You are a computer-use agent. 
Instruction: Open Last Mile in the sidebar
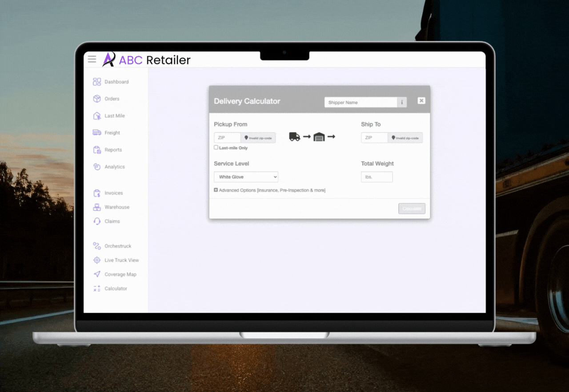tap(114, 116)
